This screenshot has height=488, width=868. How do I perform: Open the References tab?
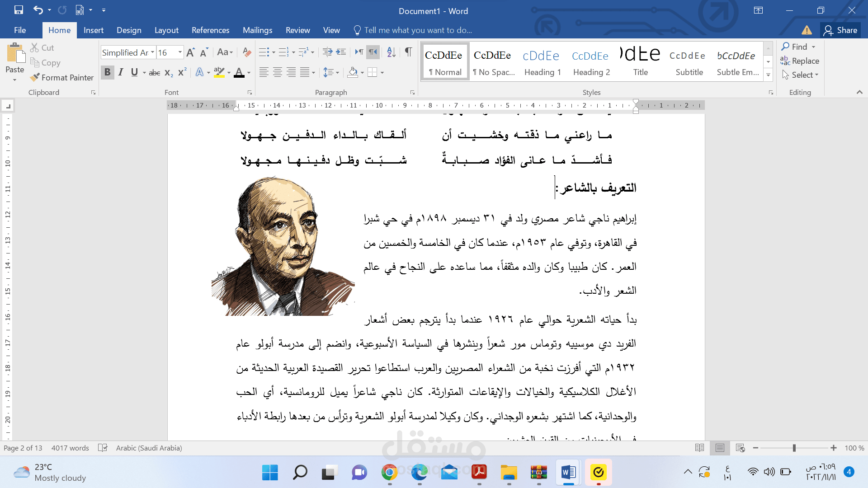[210, 30]
